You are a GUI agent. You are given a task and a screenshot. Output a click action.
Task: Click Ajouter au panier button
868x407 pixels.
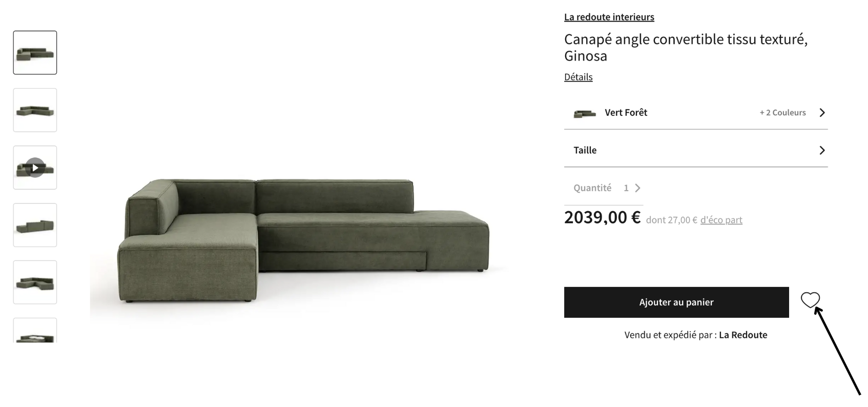coord(676,302)
